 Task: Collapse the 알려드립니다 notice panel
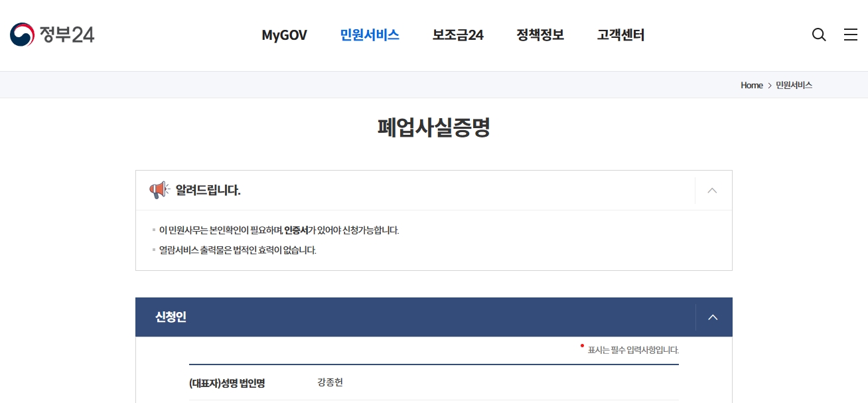(x=712, y=191)
